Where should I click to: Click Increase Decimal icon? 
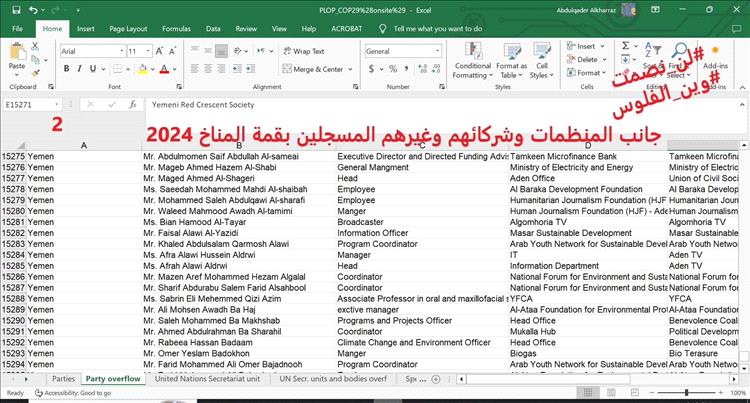422,69
